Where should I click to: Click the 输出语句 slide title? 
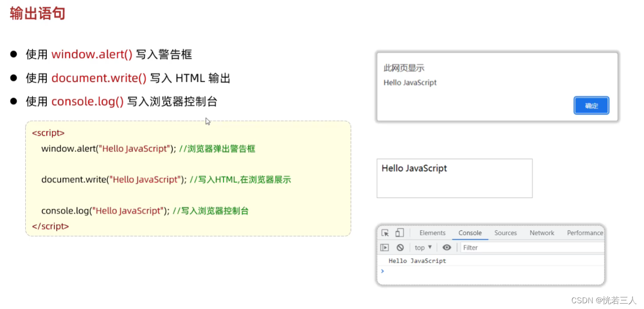pos(37,13)
